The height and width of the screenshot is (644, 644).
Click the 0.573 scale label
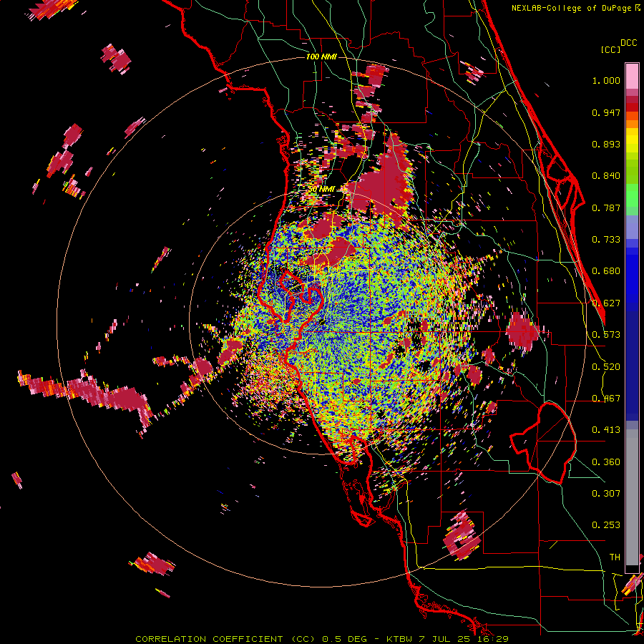[606, 335]
